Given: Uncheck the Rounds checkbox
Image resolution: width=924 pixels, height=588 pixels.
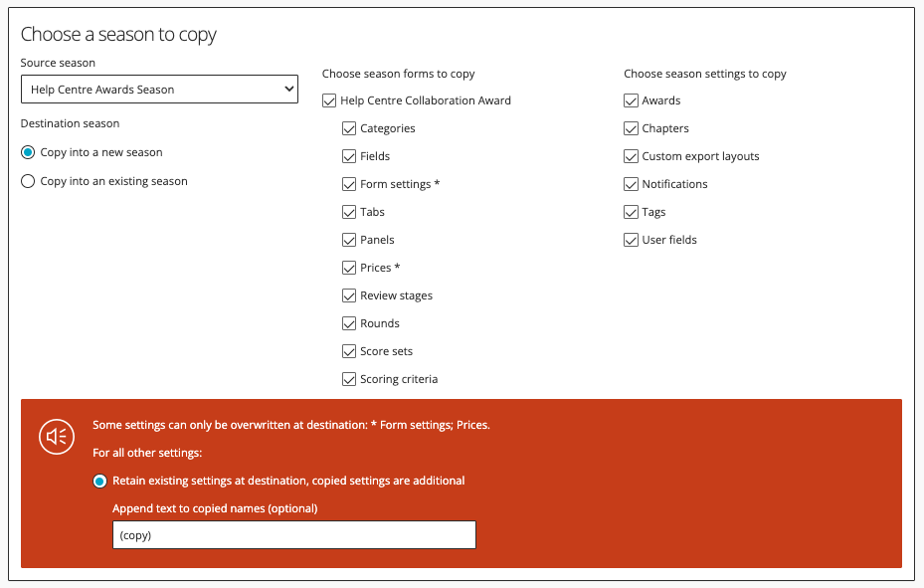Looking at the screenshot, I should (349, 323).
